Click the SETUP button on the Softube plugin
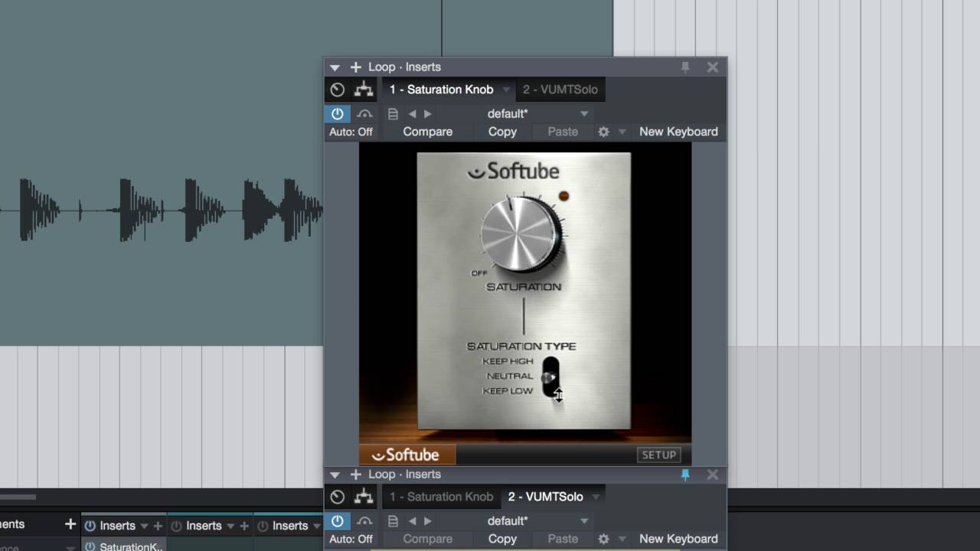This screenshot has height=551, width=980. [x=658, y=455]
